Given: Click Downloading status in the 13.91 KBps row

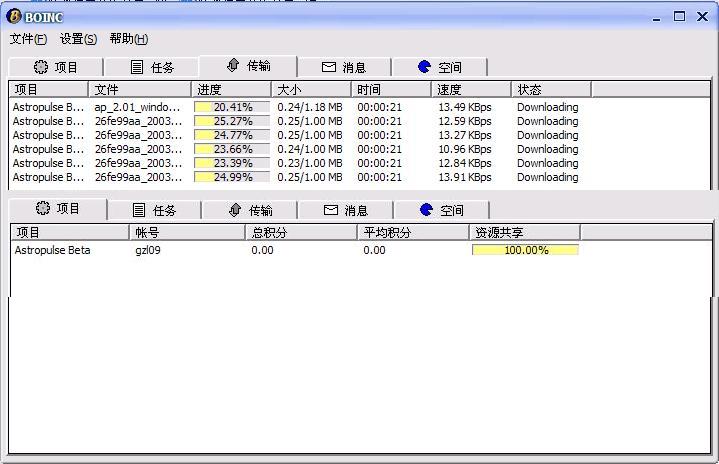Looking at the screenshot, I should 548,177.
